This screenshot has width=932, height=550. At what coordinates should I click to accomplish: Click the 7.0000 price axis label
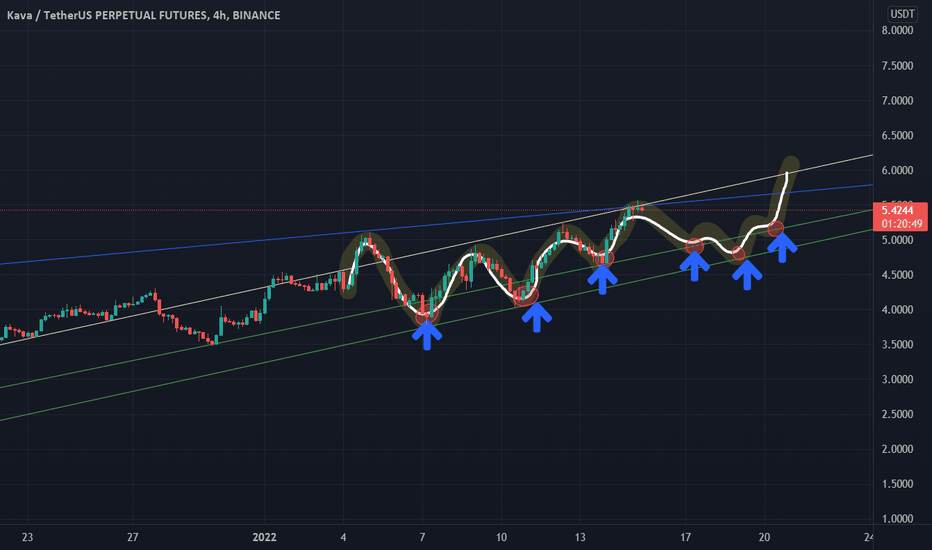pos(897,100)
